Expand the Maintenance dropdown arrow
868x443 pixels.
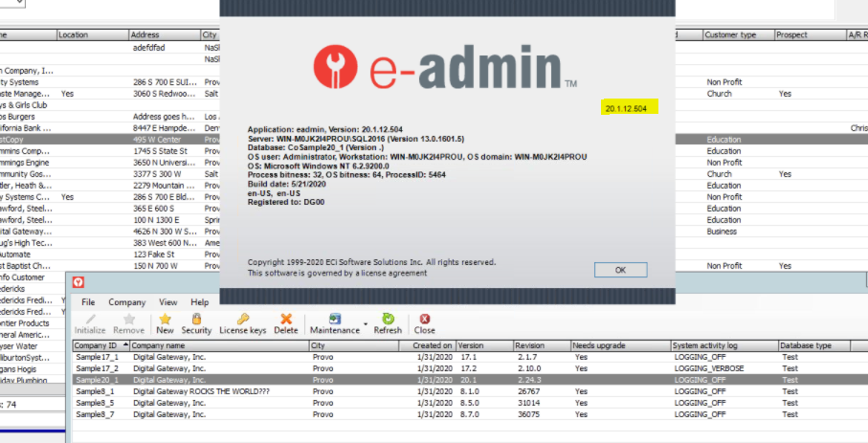pyautogui.click(x=366, y=323)
